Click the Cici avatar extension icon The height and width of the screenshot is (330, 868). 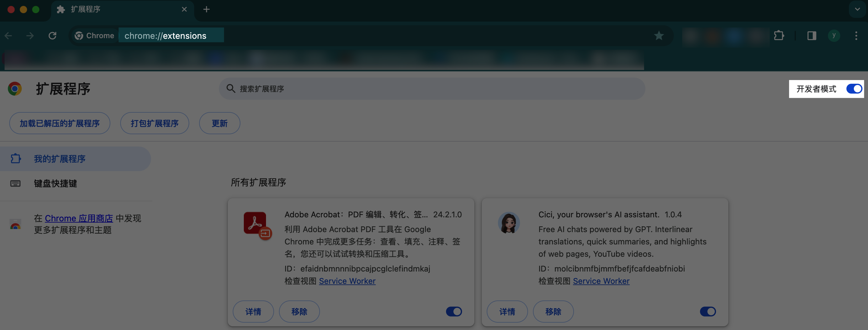(x=509, y=223)
